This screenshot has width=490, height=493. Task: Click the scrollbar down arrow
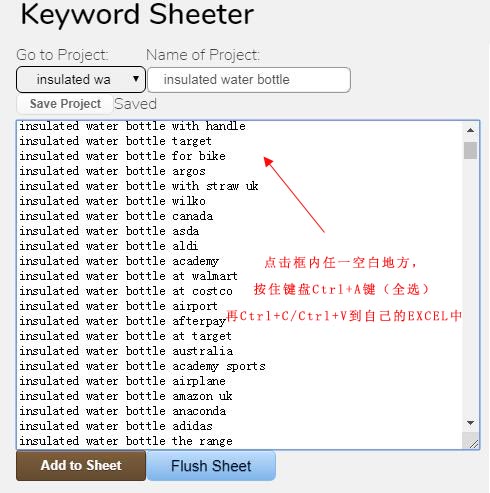pyautogui.click(x=470, y=423)
